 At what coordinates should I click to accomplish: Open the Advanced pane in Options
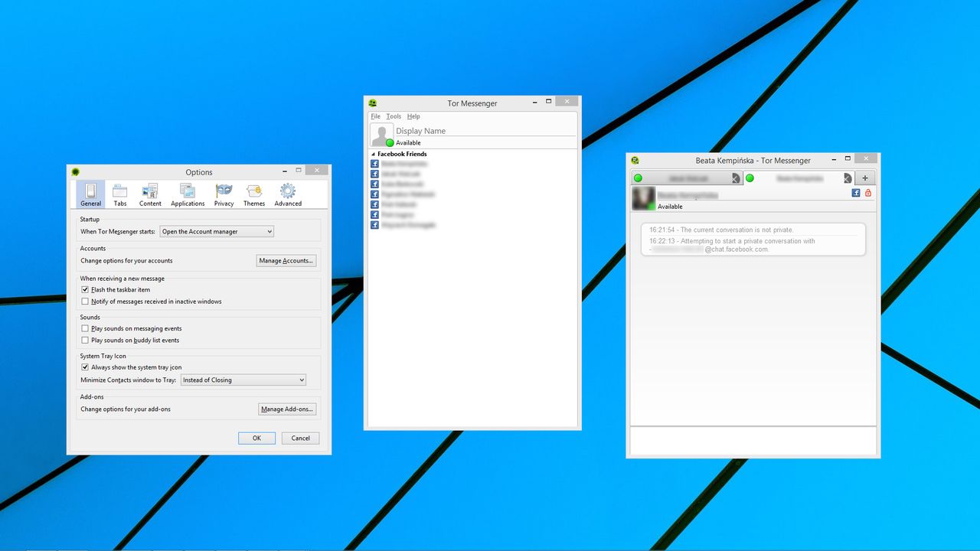click(288, 194)
